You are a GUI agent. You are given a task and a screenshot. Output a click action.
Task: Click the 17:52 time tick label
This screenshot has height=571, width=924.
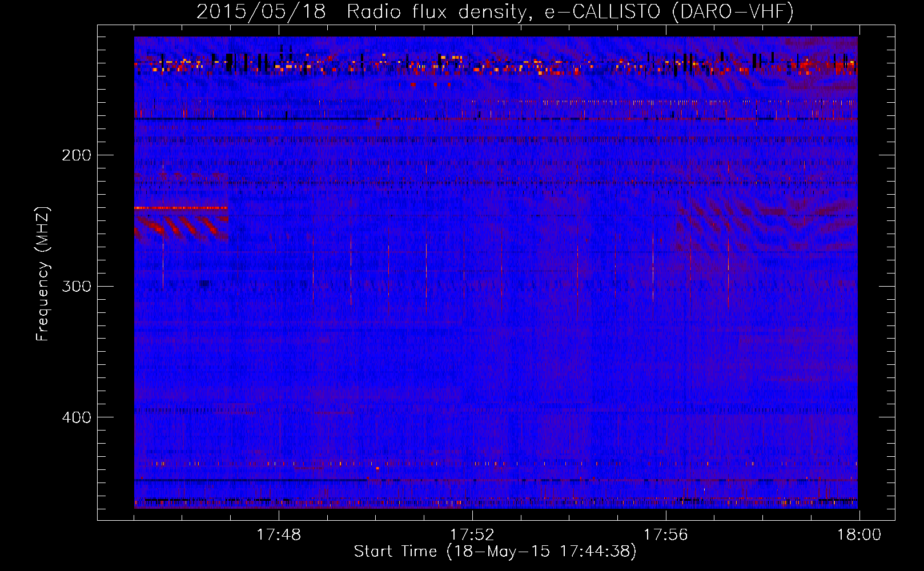[472, 534]
